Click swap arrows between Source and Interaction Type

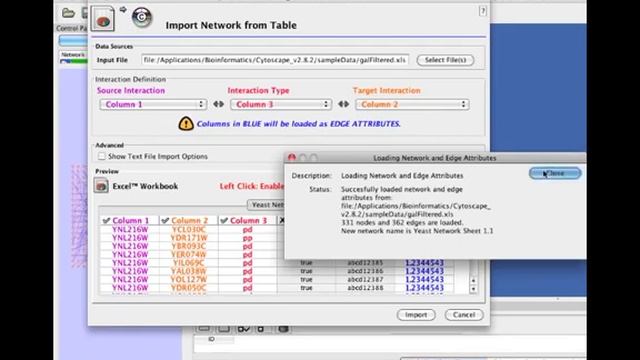click(x=218, y=104)
